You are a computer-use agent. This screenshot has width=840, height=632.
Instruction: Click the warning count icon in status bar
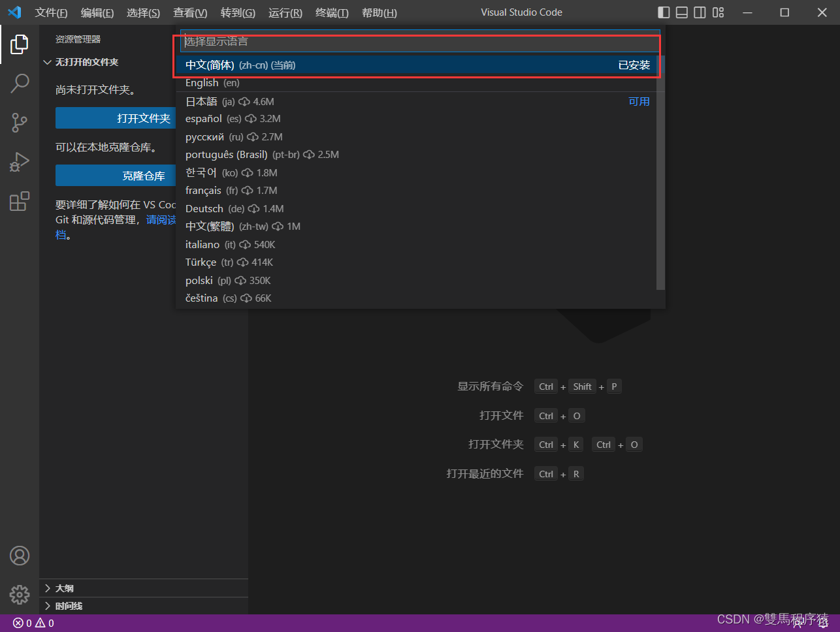tap(40, 623)
